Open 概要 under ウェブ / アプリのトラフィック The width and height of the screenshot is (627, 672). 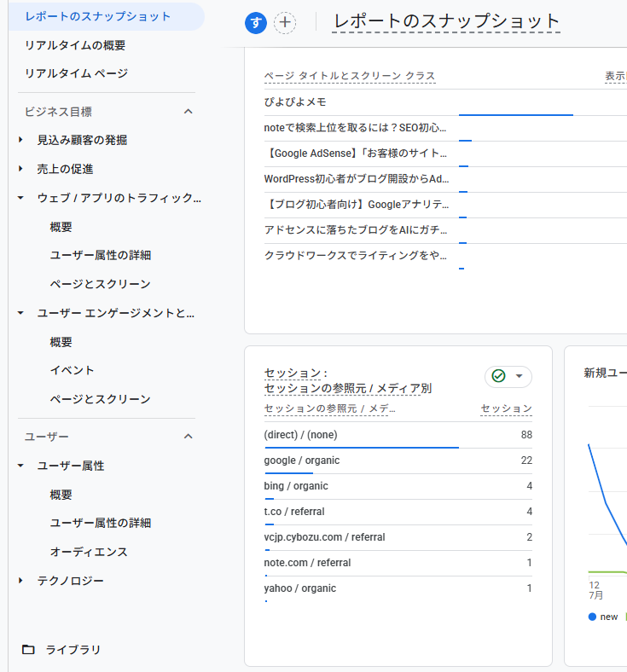pyautogui.click(x=61, y=227)
